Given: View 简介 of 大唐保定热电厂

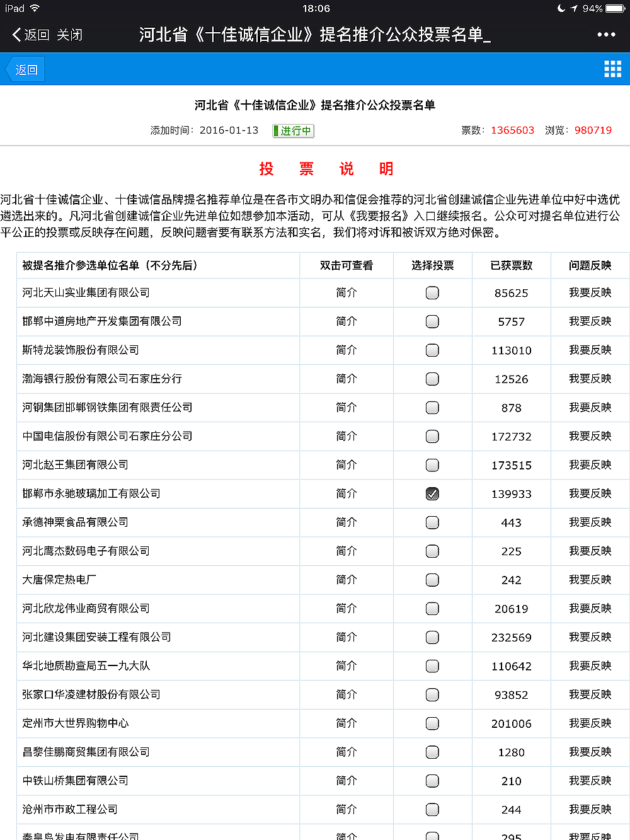Looking at the screenshot, I should [346, 579].
